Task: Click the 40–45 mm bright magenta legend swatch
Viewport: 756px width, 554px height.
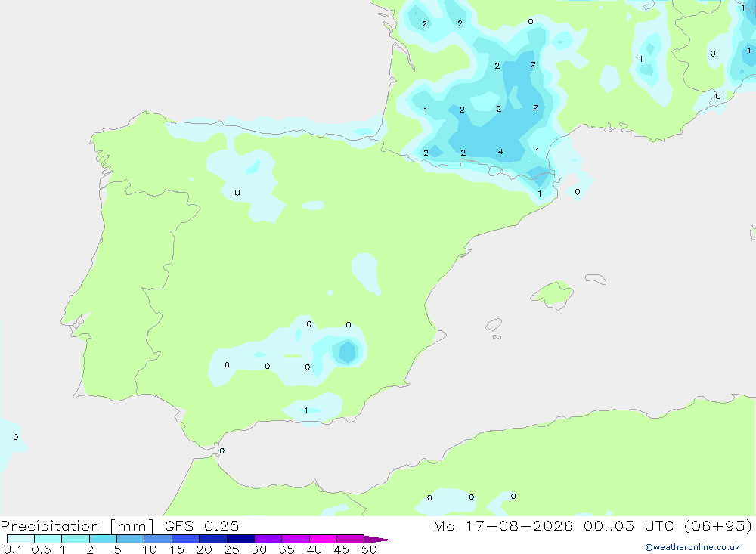Action: click(323, 539)
